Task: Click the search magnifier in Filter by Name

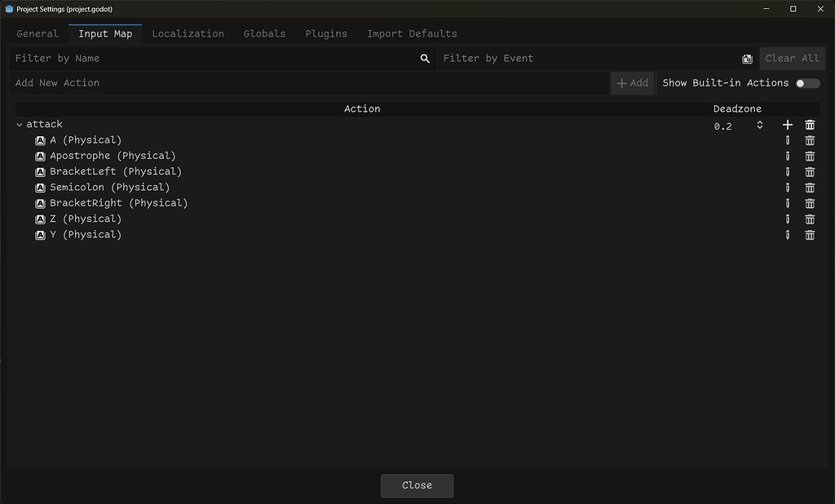Action: [x=424, y=58]
